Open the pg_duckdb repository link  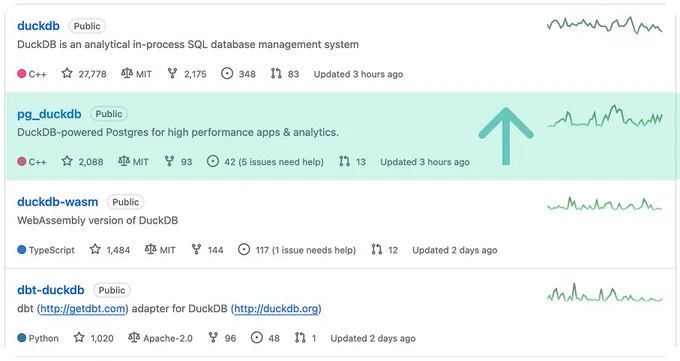point(49,114)
